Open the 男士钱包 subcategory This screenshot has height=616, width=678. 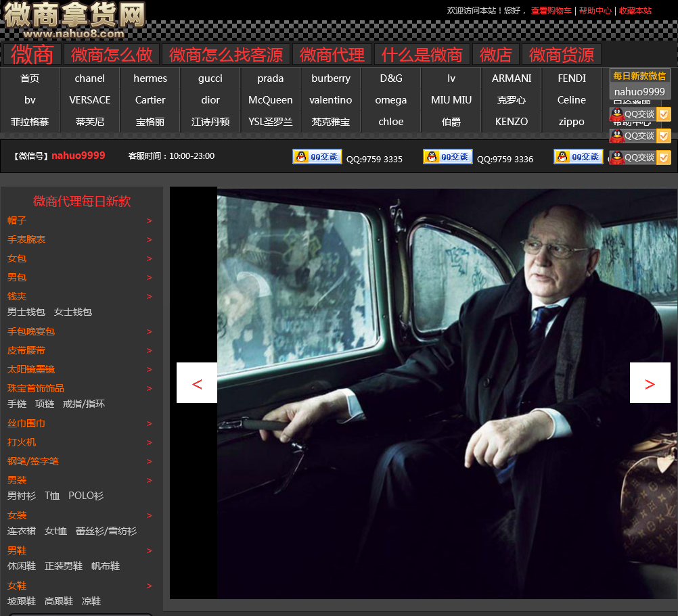26,312
